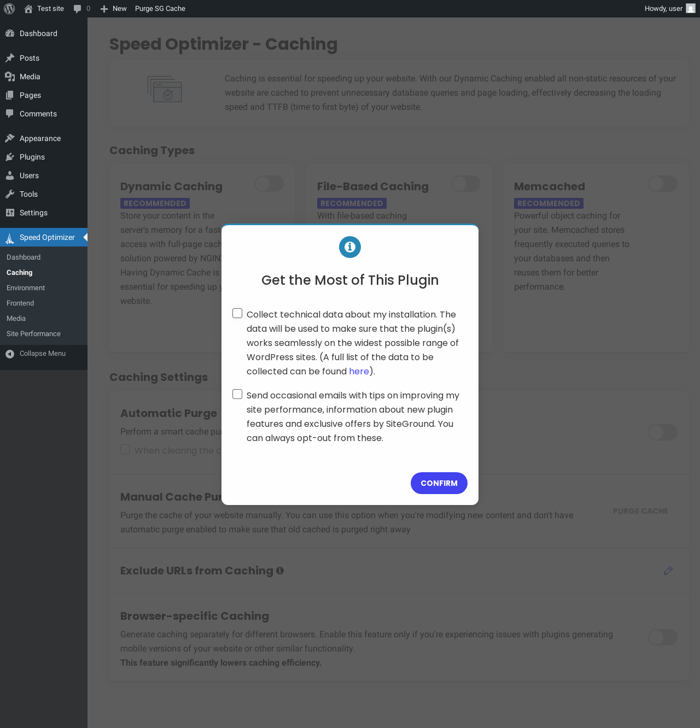Click the Pages document icon
Screen dimensions: 700x728
coord(10,95)
